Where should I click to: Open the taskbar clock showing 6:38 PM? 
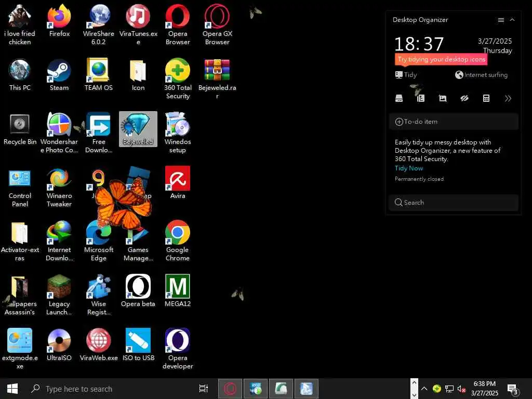(x=485, y=389)
